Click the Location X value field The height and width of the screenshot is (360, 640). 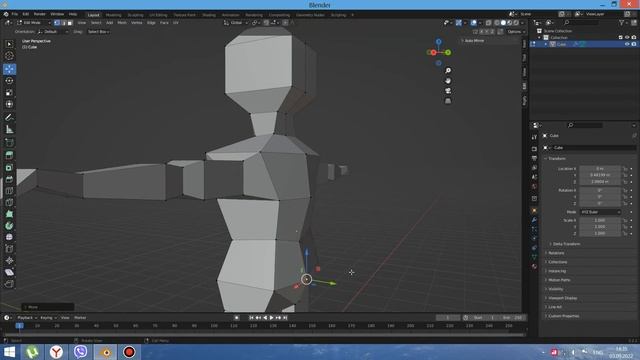[600, 169]
